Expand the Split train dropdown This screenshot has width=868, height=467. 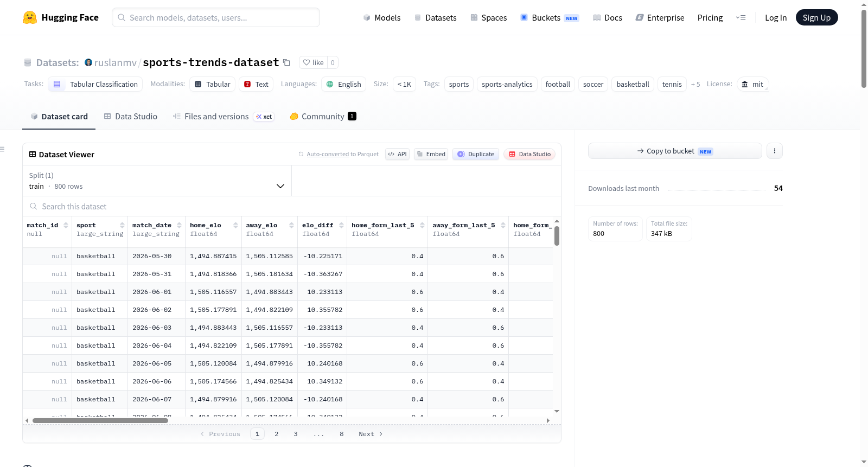pyautogui.click(x=157, y=181)
